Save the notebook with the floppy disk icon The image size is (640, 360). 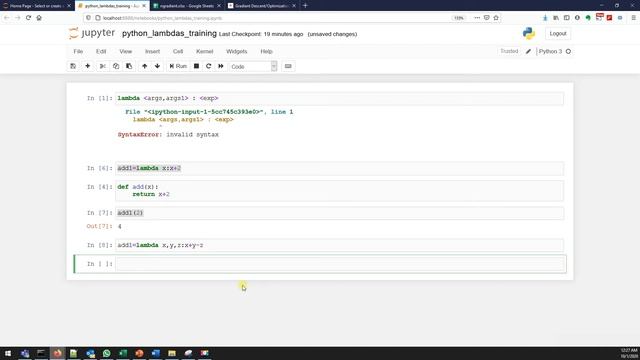coord(73,66)
